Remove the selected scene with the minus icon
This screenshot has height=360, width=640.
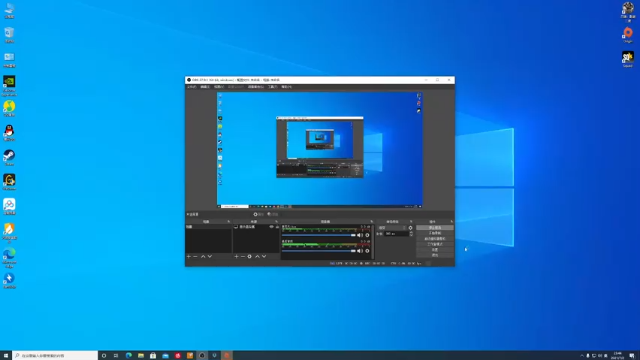pos(196,256)
